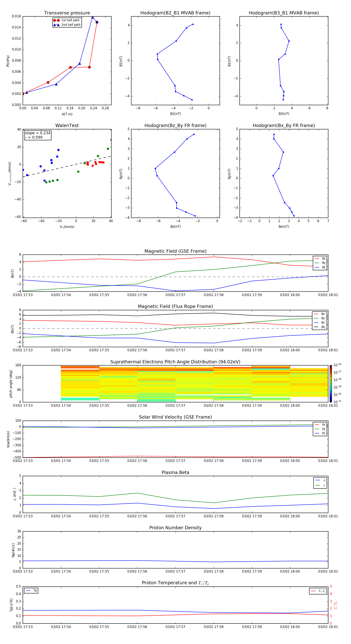
Task: Click the Bz entry in GSE Frame legend
Action: coord(320,267)
